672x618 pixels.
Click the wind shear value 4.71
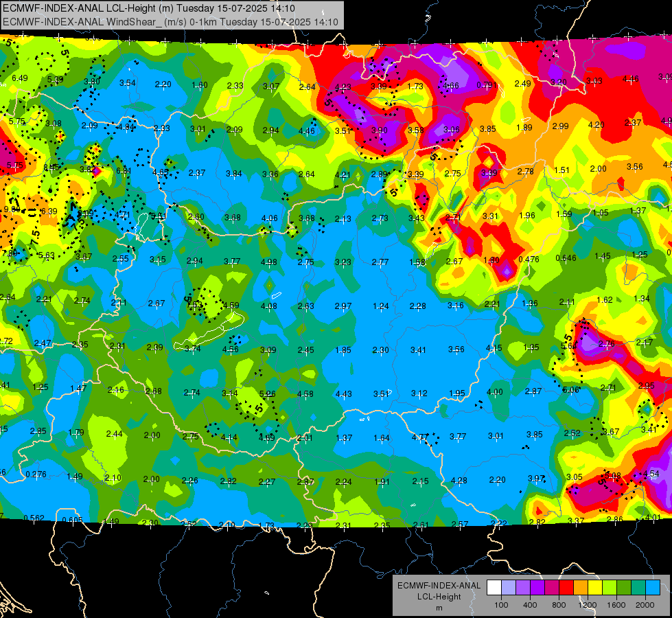pyautogui.click(x=122, y=214)
